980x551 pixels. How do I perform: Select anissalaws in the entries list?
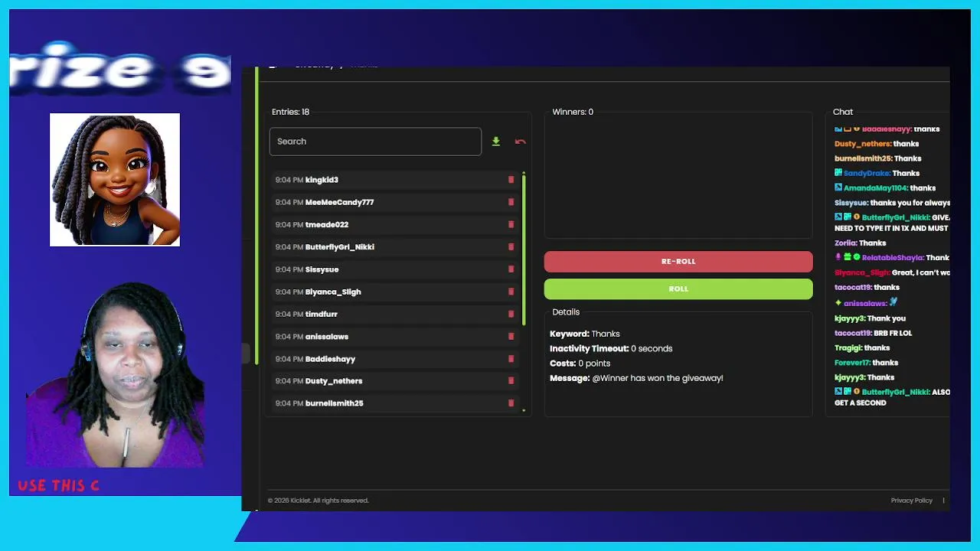[327, 336]
